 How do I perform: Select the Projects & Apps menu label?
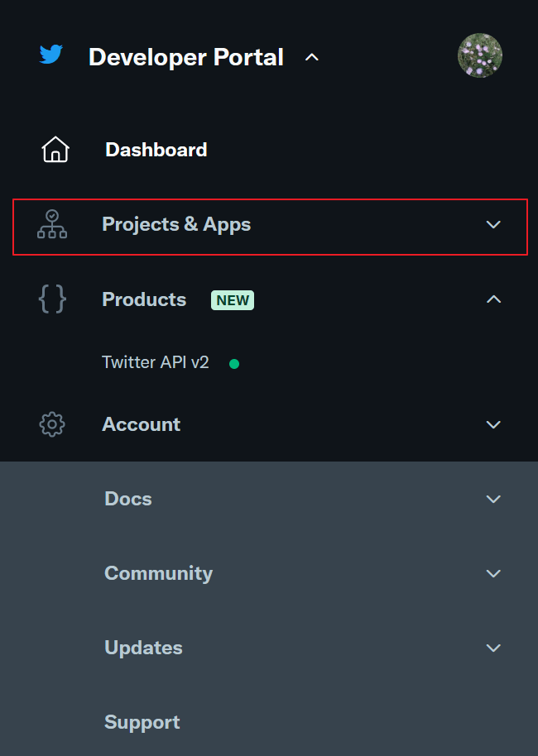[x=176, y=225]
